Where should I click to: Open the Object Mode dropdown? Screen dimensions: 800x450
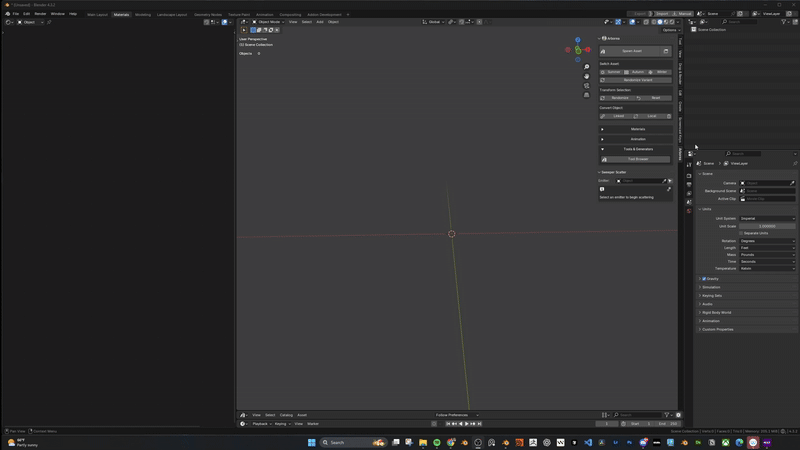tap(268, 22)
